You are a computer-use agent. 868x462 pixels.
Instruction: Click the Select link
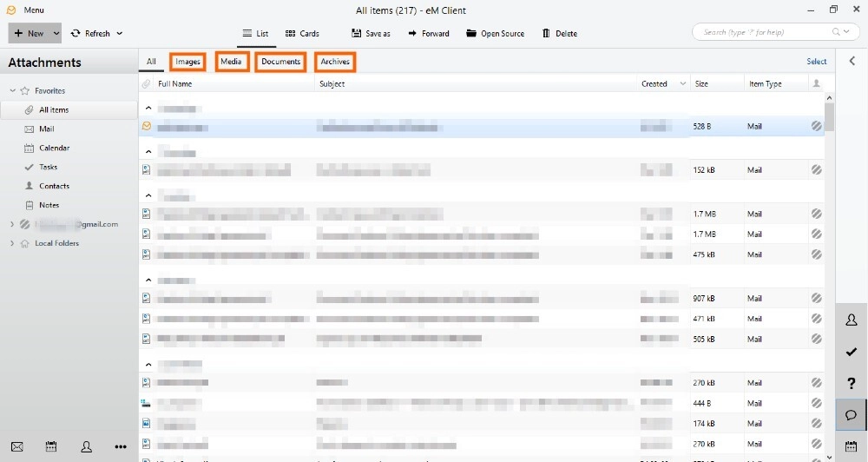(x=816, y=62)
